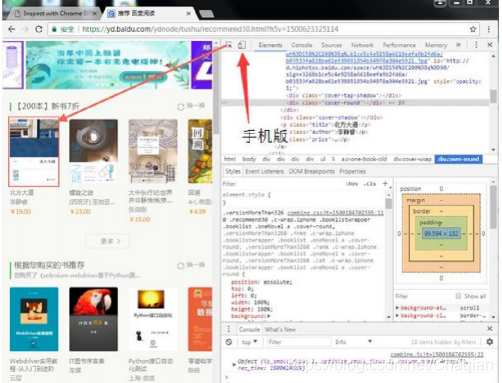Enable the Show all checkbox
502x383 pixels.
click(458, 296)
